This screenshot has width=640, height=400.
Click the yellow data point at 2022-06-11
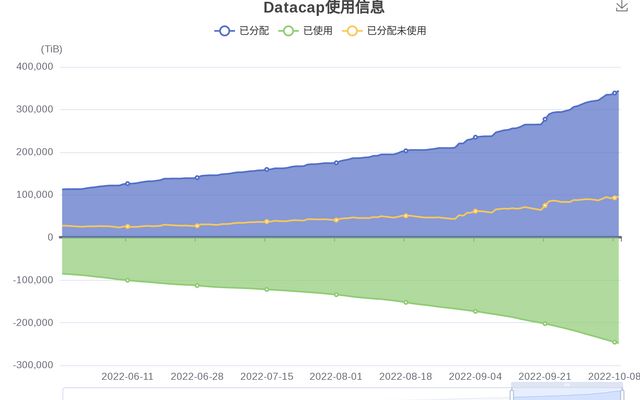tap(127, 227)
